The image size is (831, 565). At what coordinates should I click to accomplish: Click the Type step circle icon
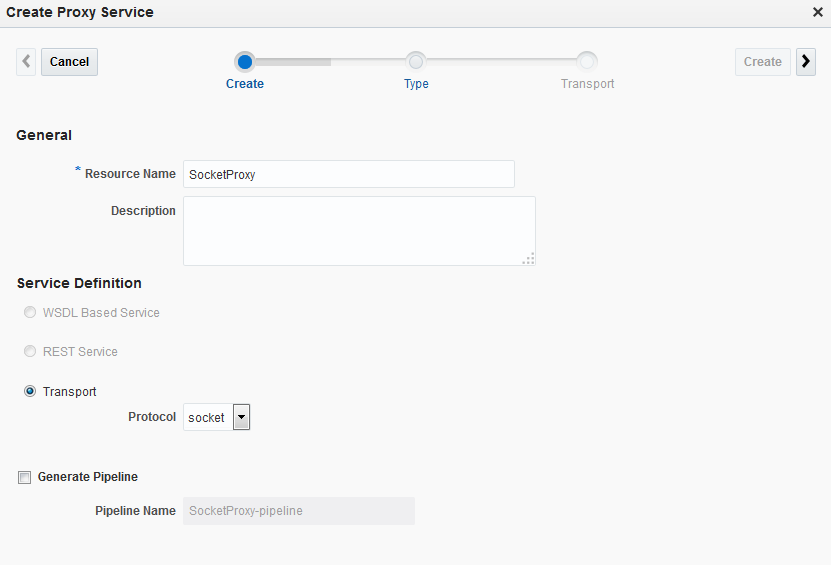(x=416, y=62)
